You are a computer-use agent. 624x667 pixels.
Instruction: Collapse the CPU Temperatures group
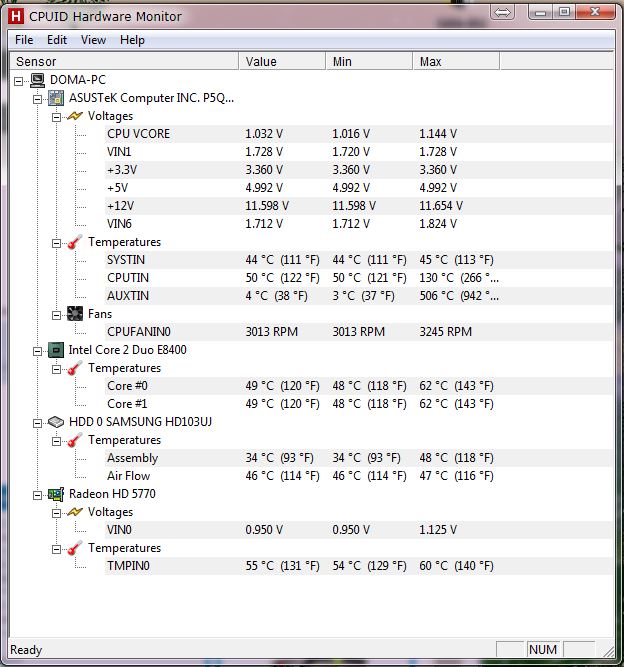click(56, 369)
